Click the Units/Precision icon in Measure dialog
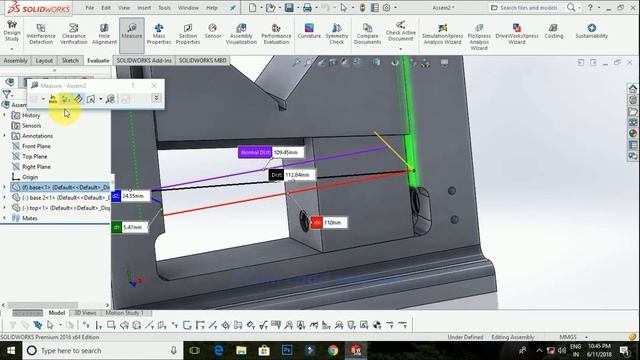Screen dimensions: 640x360 pos(53,99)
